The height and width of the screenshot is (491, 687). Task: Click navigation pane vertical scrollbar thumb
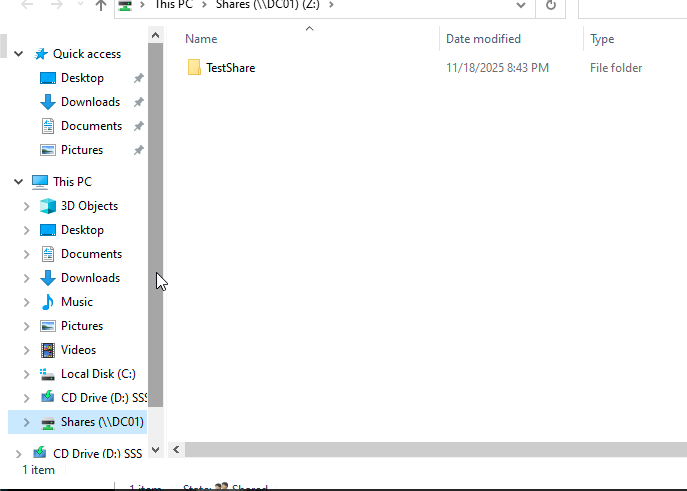click(x=156, y=225)
